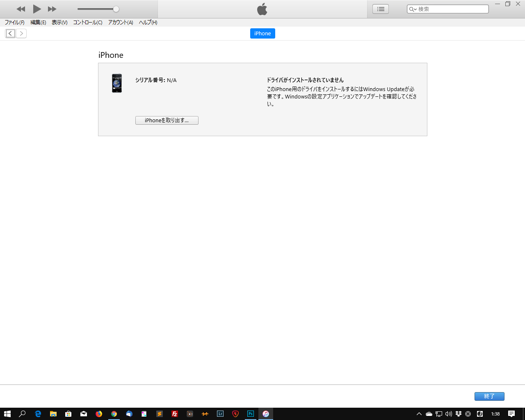The image size is (525, 420).
Task: Click the iPhone page heading text
Action: click(x=111, y=55)
